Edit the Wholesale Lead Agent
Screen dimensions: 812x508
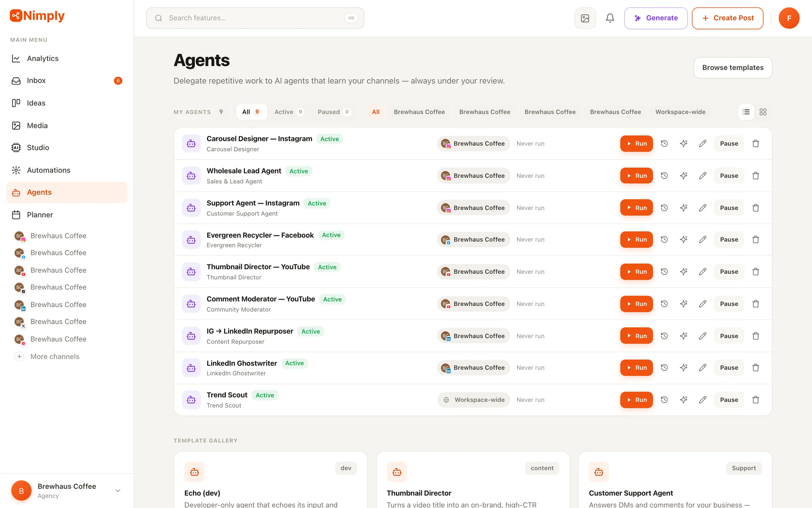703,176
